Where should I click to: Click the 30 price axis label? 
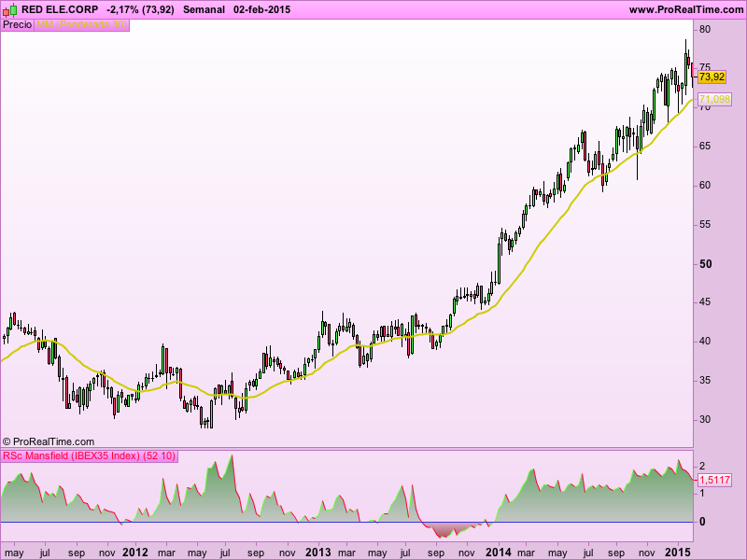tap(705, 419)
